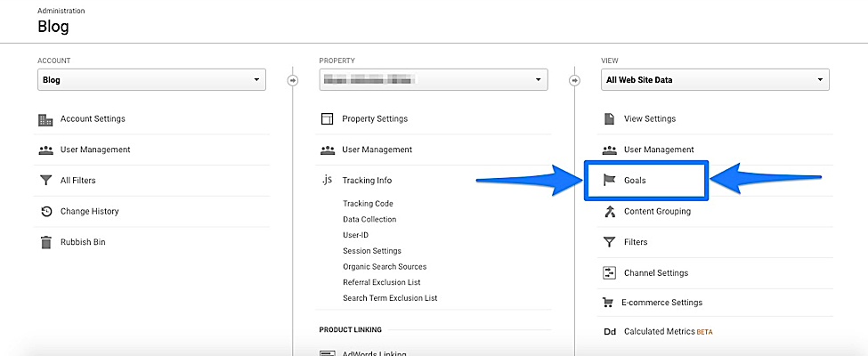Click the account User Management people icon
This screenshot has height=356, width=868.
[46, 150]
